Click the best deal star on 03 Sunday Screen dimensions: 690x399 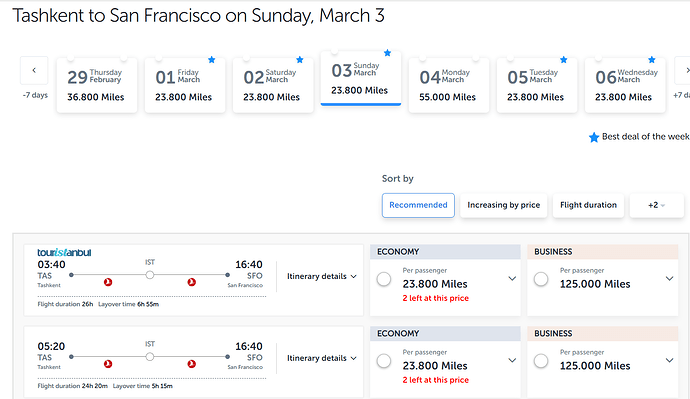tap(387, 53)
